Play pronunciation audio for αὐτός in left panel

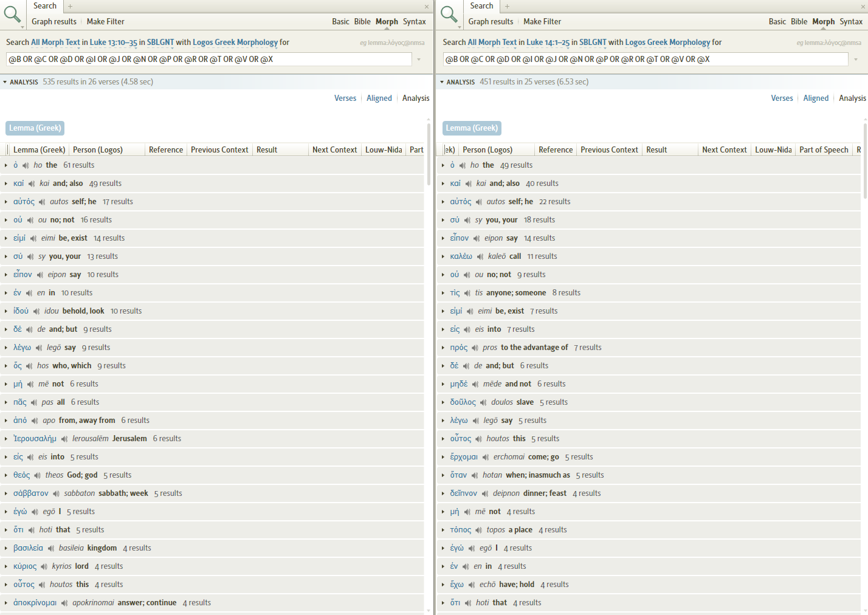[x=42, y=202]
